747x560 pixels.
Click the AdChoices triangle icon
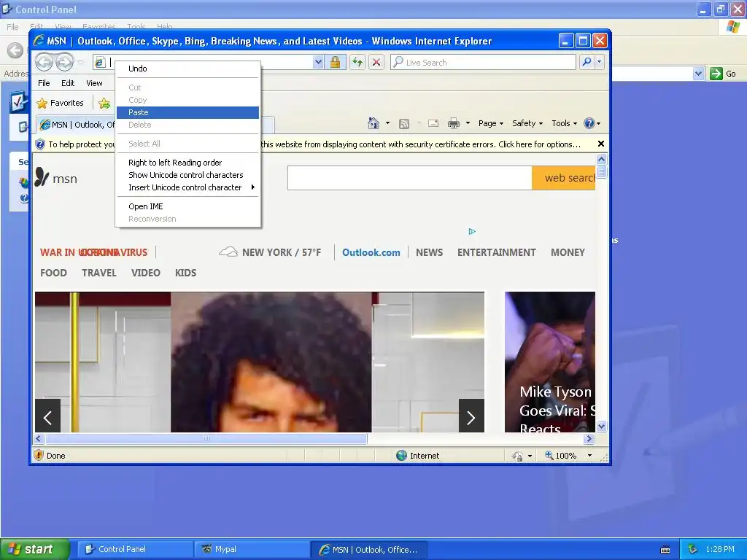pos(472,231)
